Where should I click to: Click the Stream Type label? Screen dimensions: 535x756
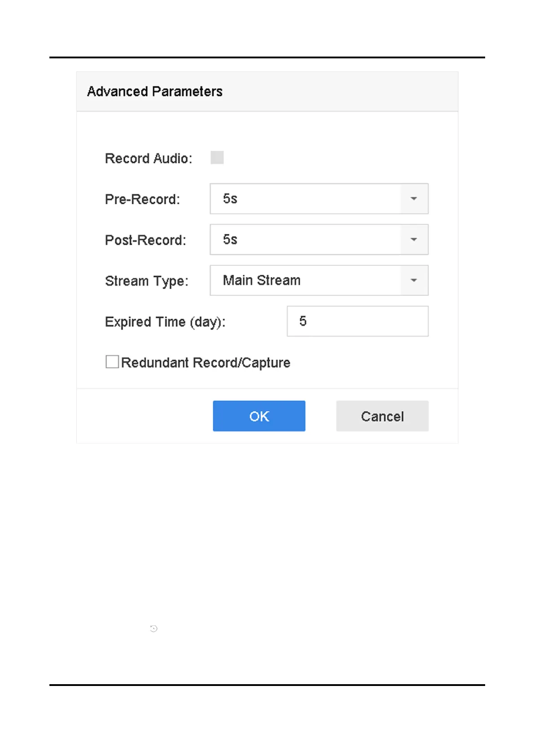tap(147, 281)
